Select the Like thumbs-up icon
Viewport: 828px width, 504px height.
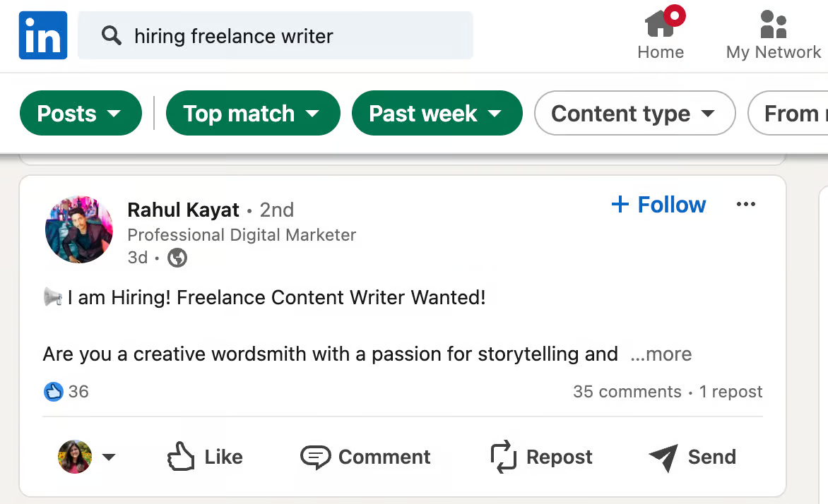[x=181, y=457]
